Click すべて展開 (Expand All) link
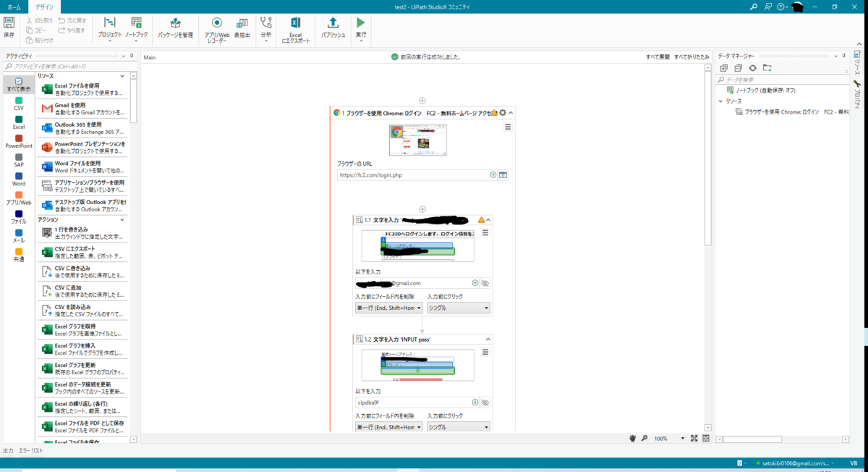This screenshot has height=472, width=868. click(x=658, y=56)
